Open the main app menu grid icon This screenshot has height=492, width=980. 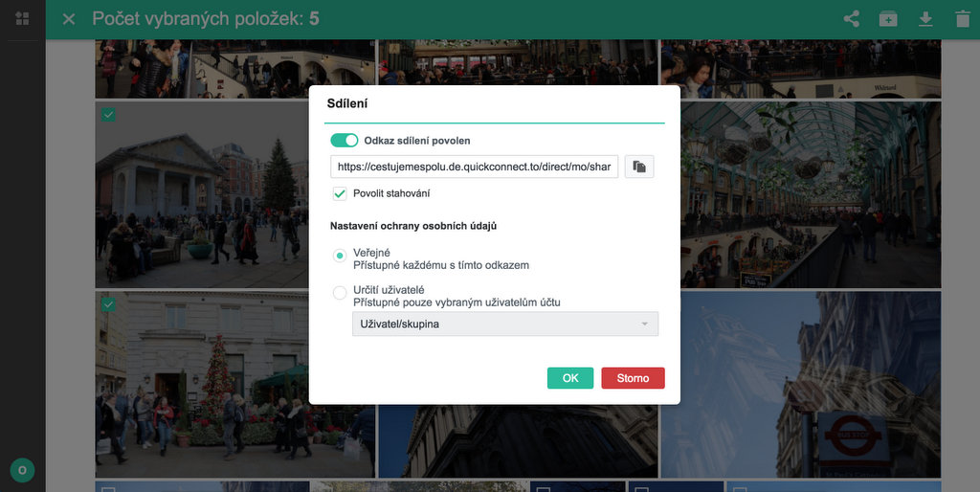click(22, 19)
